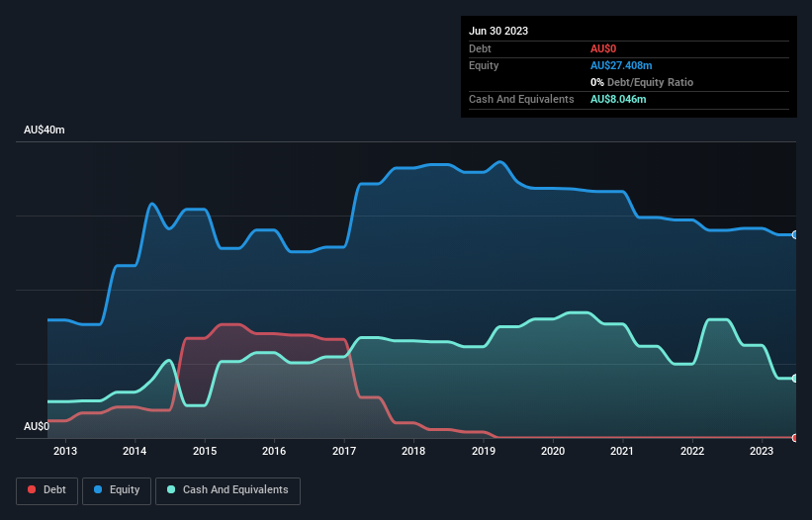Image resolution: width=812 pixels, height=520 pixels.
Task: Click the Debt label in tooltip
Action: (480, 48)
